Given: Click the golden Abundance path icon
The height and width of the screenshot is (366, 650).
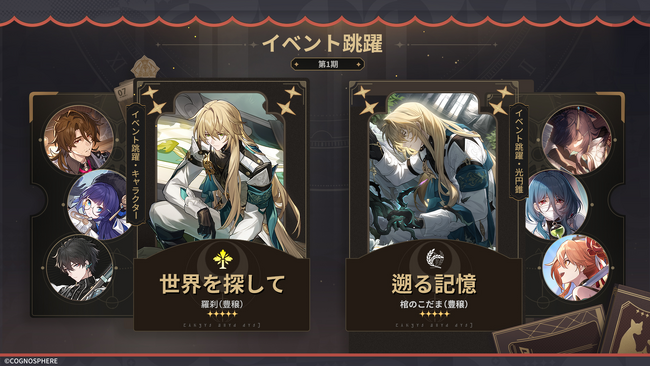Looking at the screenshot, I should [223, 259].
